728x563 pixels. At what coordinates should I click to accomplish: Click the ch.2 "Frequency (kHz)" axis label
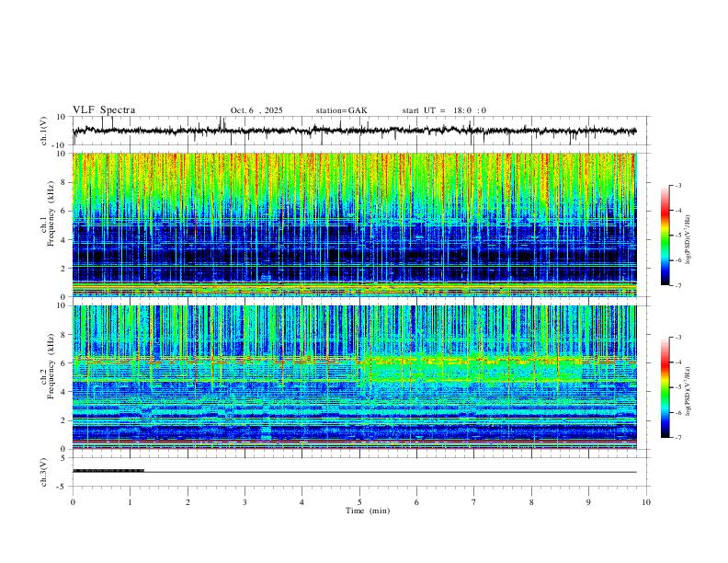(51, 366)
